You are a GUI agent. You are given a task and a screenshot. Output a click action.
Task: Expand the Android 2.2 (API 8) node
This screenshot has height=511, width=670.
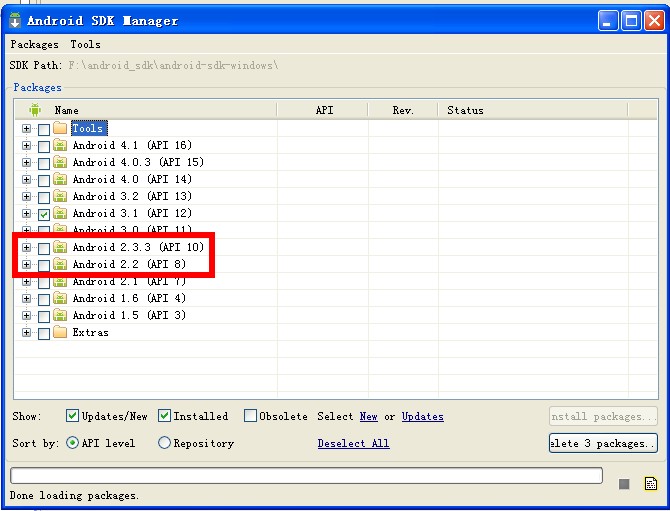click(x=26, y=264)
